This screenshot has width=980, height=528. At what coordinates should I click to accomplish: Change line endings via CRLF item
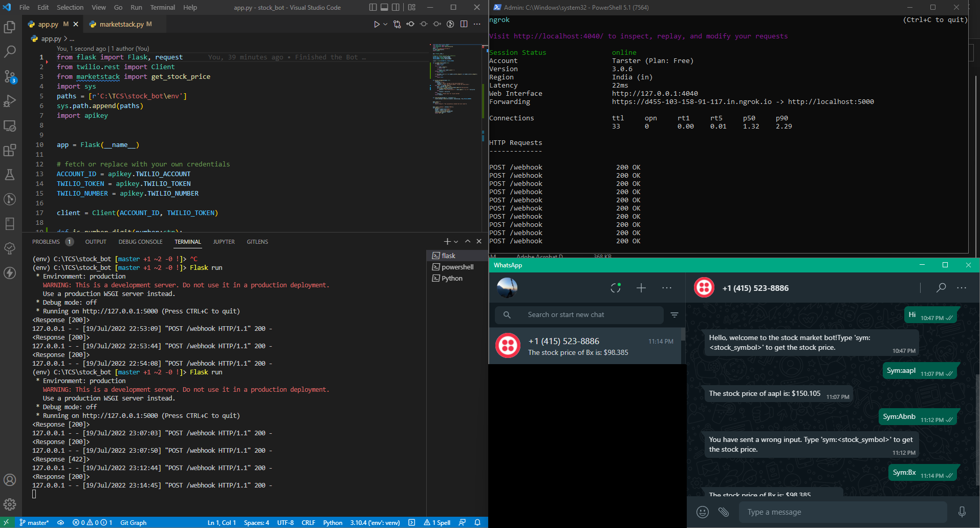pos(309,522)
